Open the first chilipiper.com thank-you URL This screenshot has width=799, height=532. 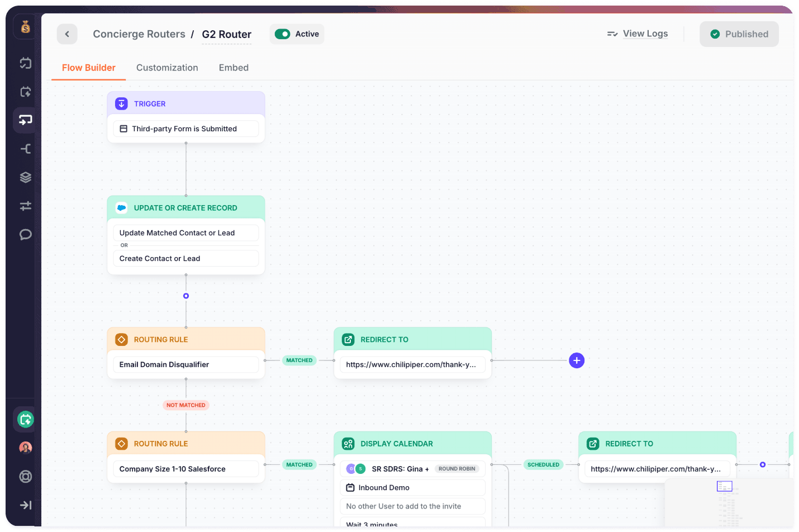tap(413, 364)
